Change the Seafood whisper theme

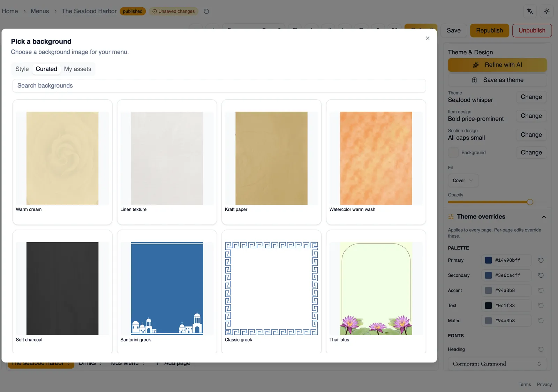[x=531, y=97]
